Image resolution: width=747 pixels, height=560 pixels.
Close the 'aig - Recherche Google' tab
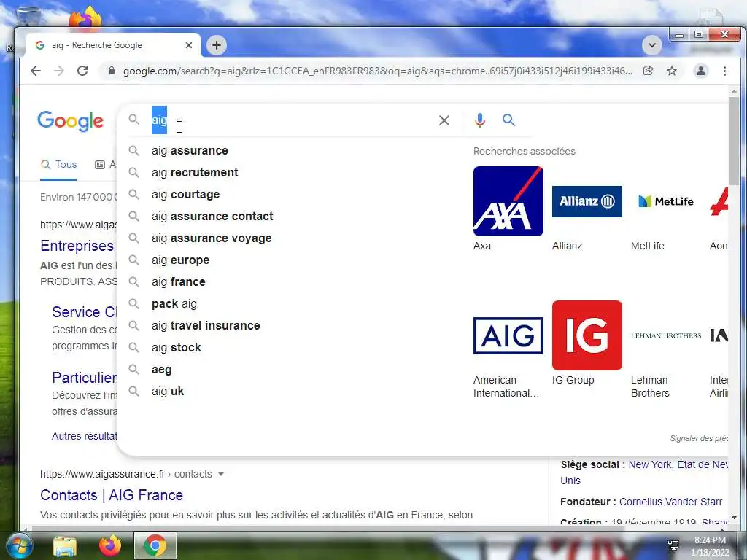(x=189, y=45)
